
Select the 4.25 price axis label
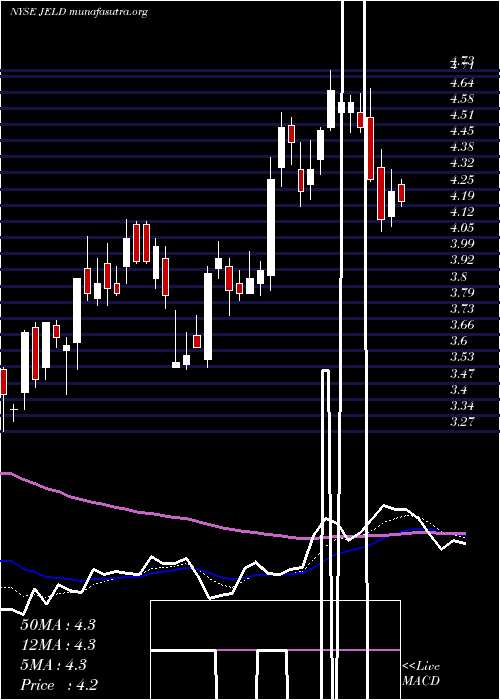[x=462, y=180]
